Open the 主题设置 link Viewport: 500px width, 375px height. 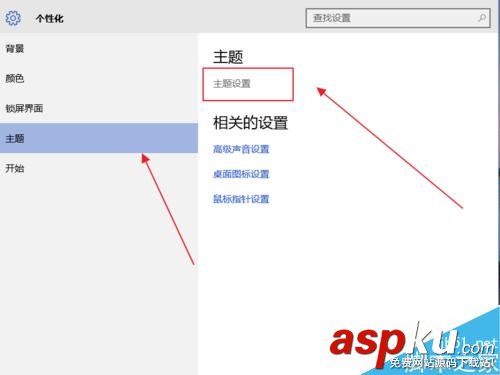232,84
